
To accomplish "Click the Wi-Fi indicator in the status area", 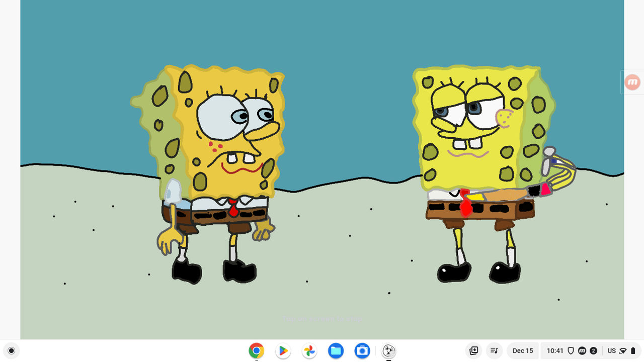I will tap(624, 350).
